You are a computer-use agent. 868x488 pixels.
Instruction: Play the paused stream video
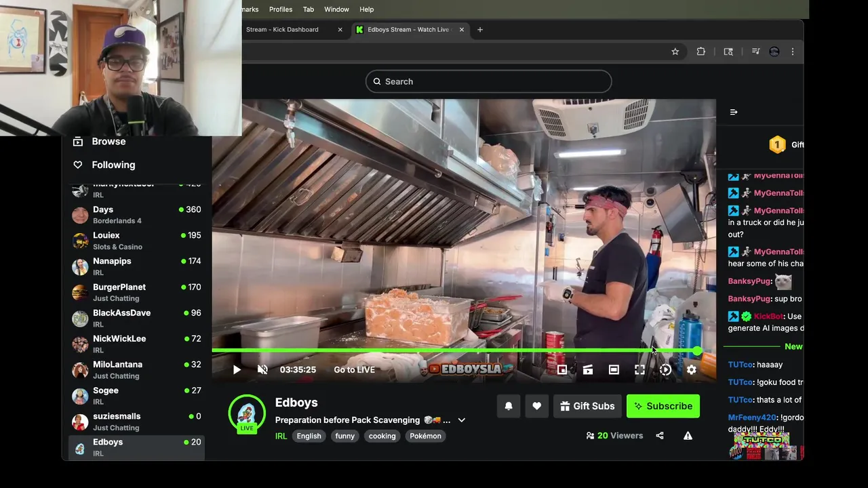pos(237,369)
